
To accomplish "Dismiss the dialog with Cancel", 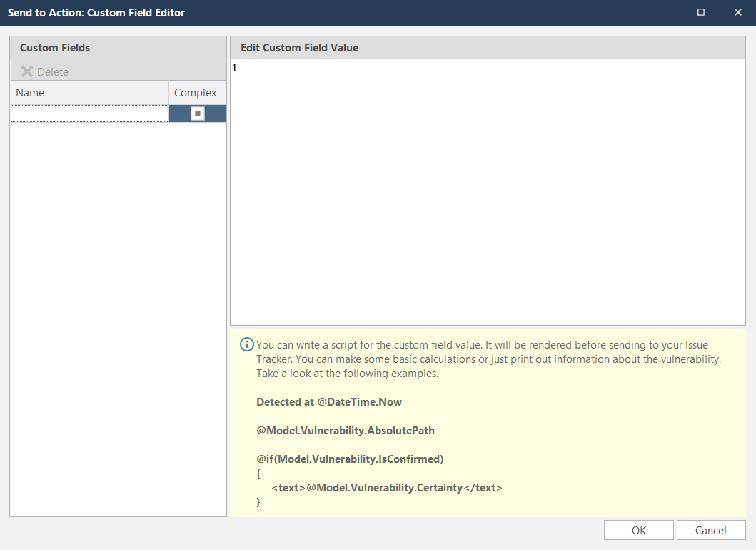I will 711,530.
